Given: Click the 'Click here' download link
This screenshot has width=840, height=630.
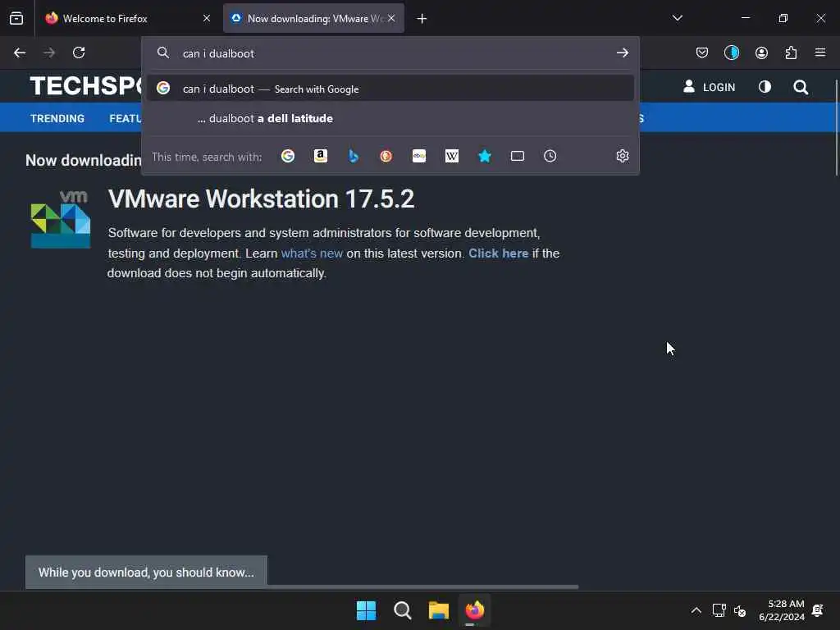Looking at the screenshot, I should 498,253.
